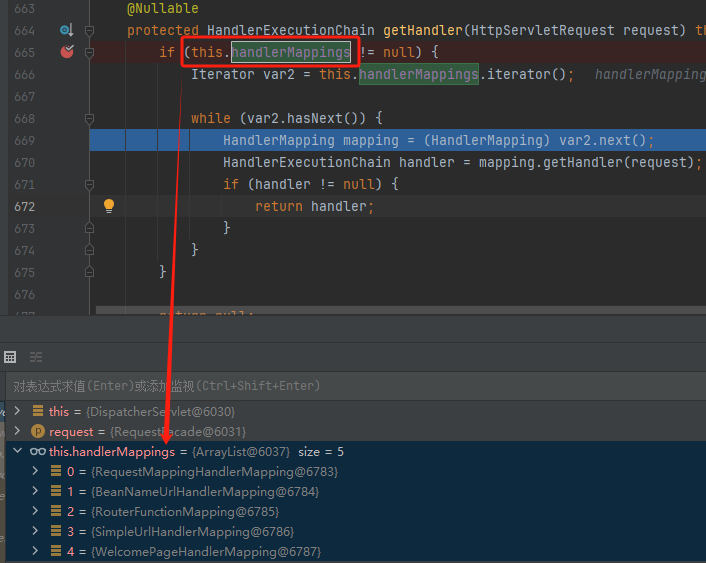Expand the this DispatcherServlet variable
Screen dimensions: 706x563
pyautogui.click(x=17, y=411)
